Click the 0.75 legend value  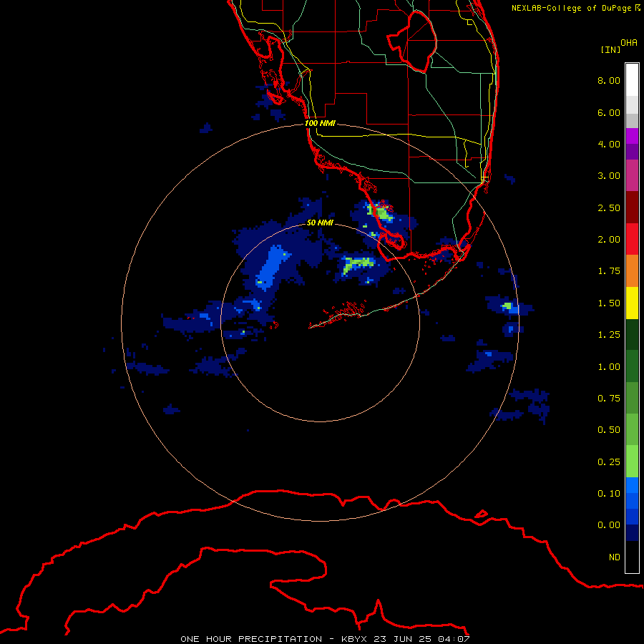point(609,399)
